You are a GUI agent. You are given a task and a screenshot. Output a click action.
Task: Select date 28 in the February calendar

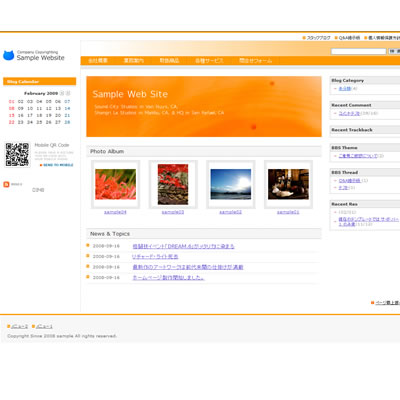tap(67, 122)
